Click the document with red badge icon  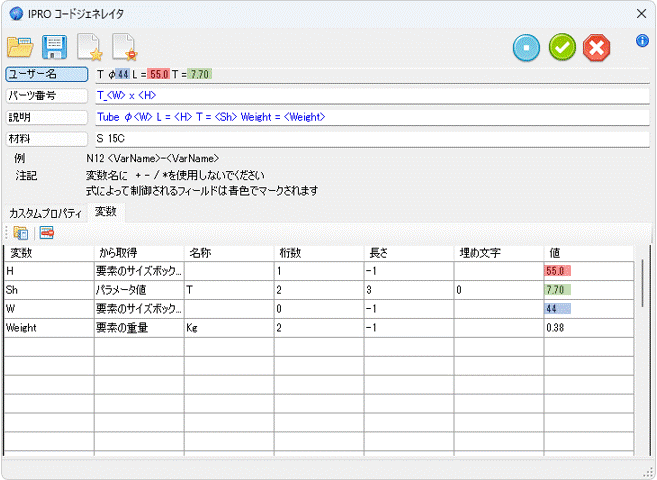point(123,47)
